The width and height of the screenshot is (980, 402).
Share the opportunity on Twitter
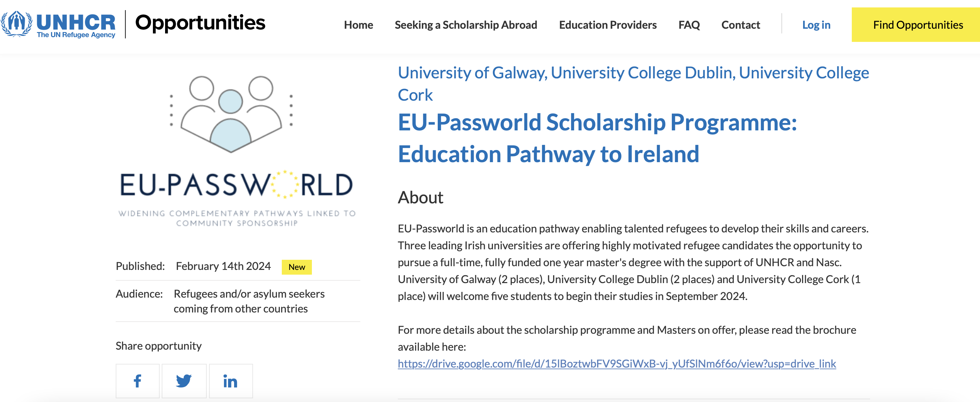(x=184, y=381)
